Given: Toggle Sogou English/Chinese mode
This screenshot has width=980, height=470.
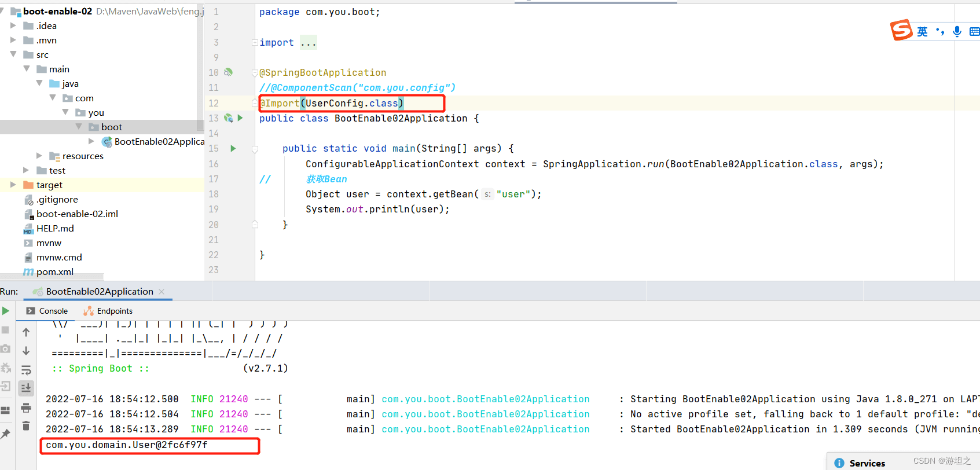Looking at the screenshot, I should (922, 31).
